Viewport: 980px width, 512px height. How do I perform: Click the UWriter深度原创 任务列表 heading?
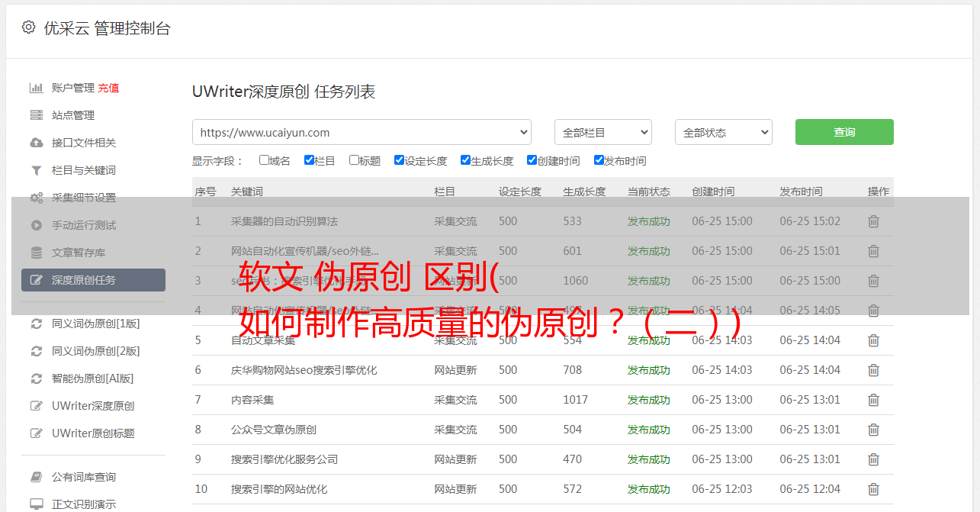(284, 92)
